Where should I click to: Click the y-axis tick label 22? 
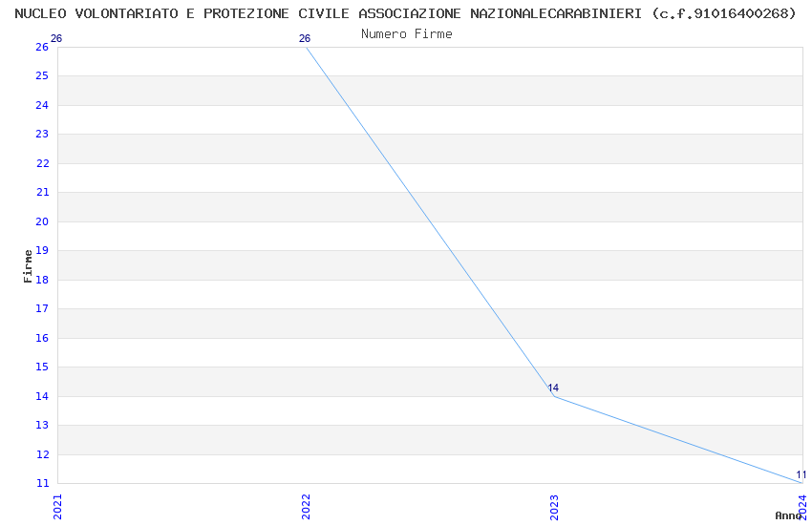[x=42, y=163]
